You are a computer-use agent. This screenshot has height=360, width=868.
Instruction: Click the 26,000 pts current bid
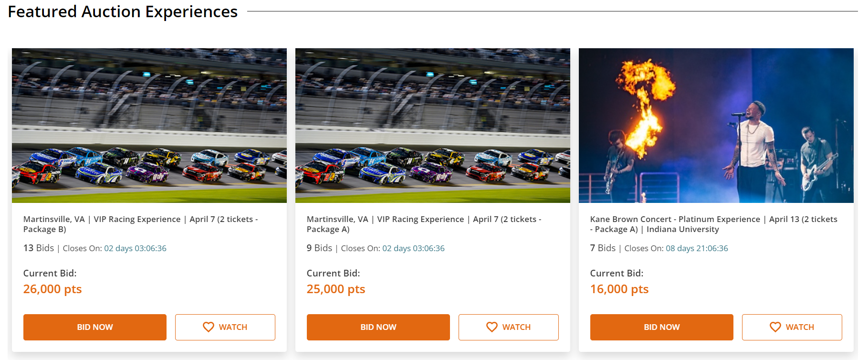click(x=52, y=289)
